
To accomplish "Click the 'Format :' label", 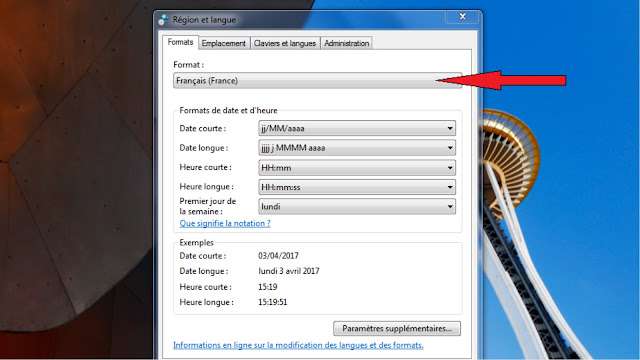I will (x=188, y=65).
